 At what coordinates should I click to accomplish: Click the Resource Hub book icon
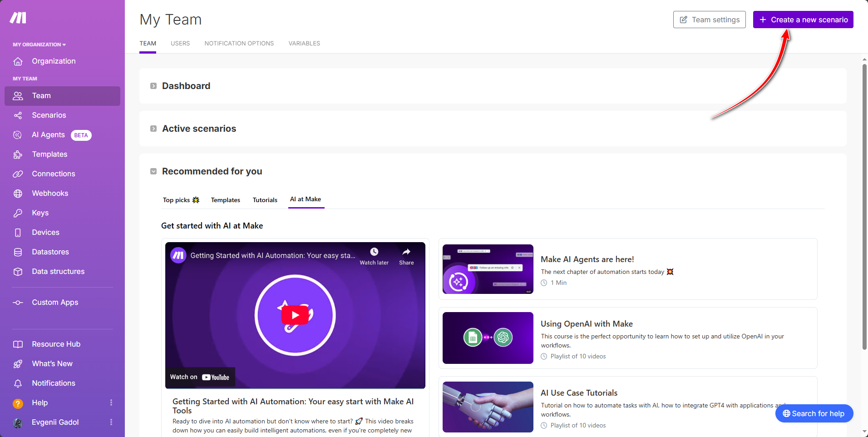click(18, 344)
